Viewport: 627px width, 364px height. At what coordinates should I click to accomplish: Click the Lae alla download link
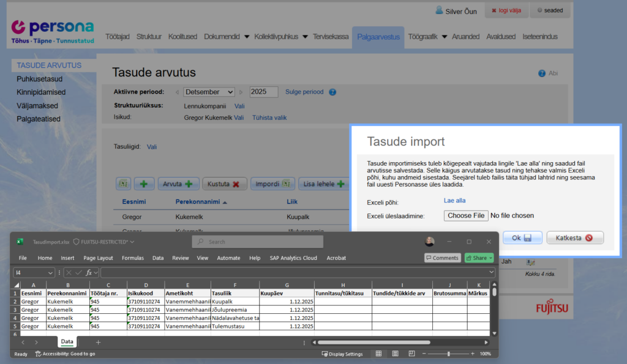(454, 200)
